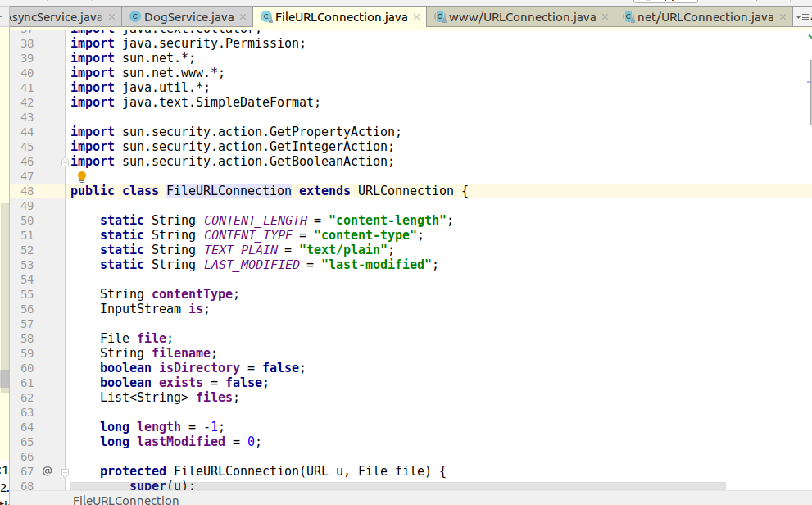Screen dimensions: 812x505
Task: Close the www/URLConnection.java tab
Action: point(605,17)
